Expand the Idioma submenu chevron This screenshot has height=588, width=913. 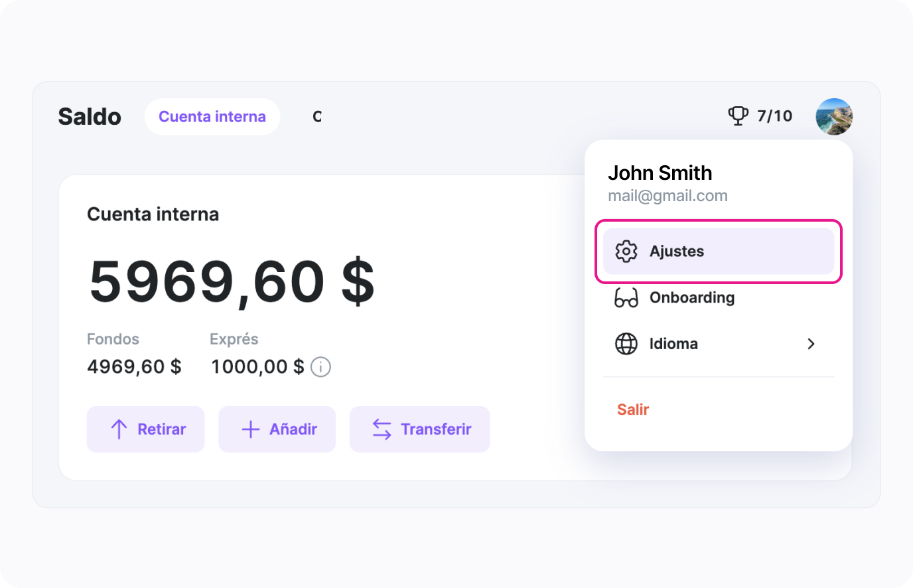tap(810, 344)
